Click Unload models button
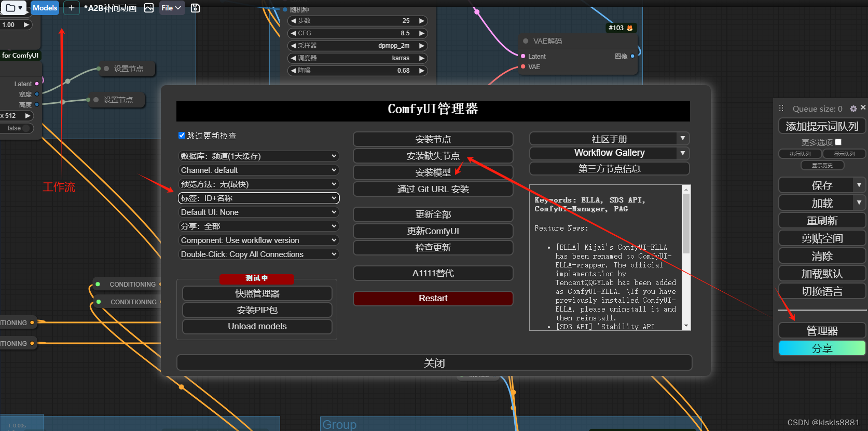Image resolution: width=868 pixels, height=431 pixels. point(257,327)
